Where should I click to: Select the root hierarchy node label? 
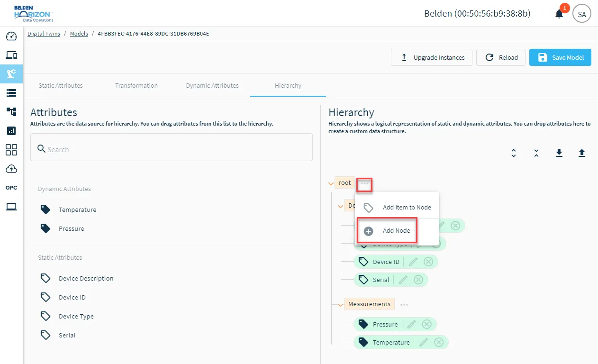345,183
